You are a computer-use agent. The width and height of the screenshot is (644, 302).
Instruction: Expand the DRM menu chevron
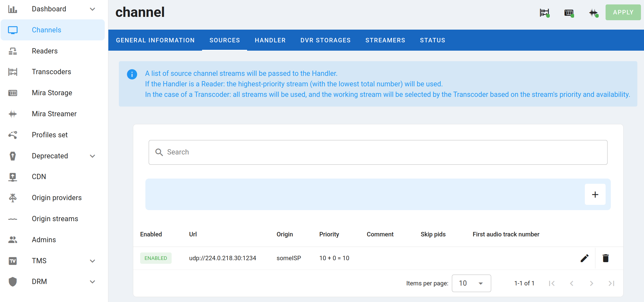(93, 282)
